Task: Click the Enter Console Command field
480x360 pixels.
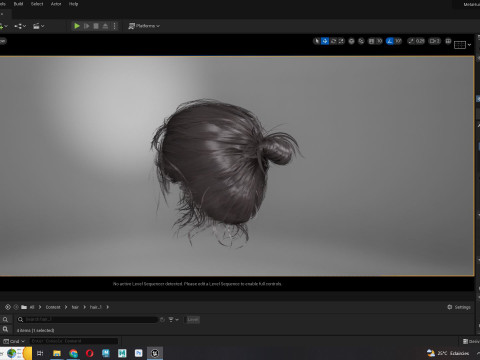Action: pyautogui.click(x=74, y=341)
